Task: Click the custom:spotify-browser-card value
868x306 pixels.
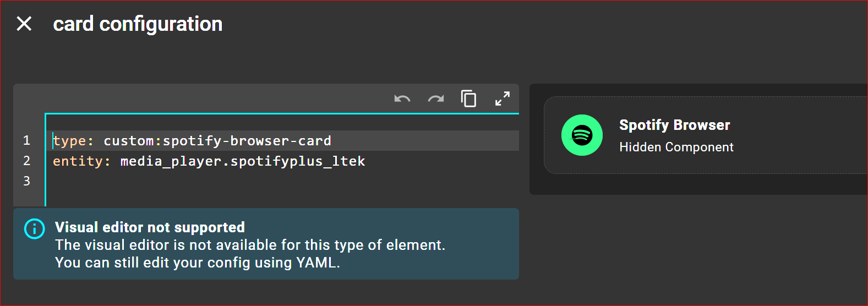Action: click(x=217, y=141)
